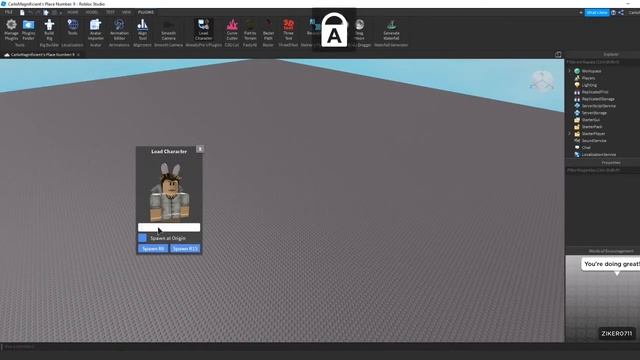Open the Part to Terrain plugin
The height and width of the screenshot is (360, 640).
pos(250,30)
